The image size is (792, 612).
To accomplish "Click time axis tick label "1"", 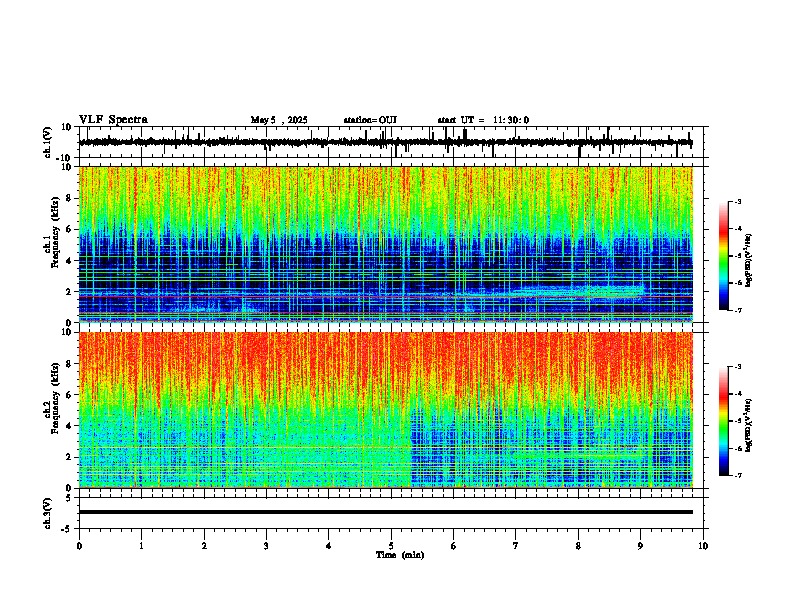I will [x=141, y=546].
